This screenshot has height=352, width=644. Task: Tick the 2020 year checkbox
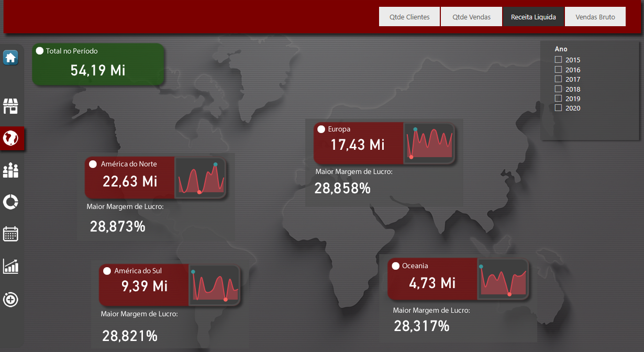tap(558, 108)
